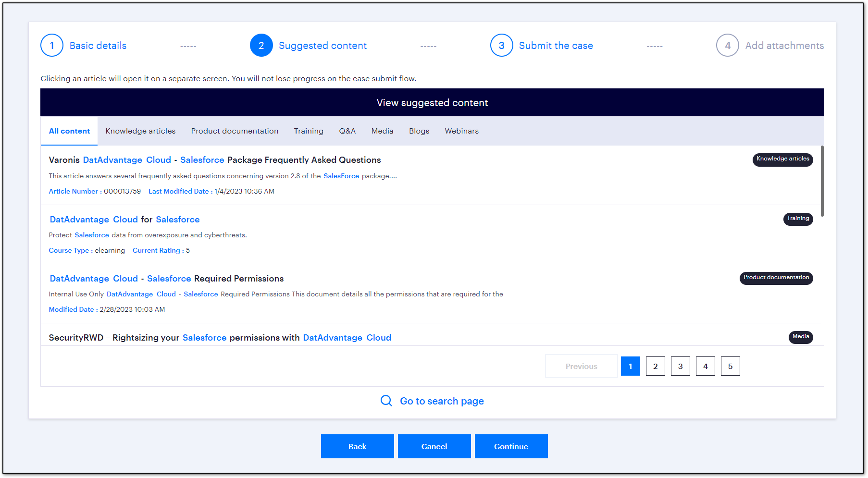The image size is (868, 478).
Task: Click the 'This article answers several frequently asked questions' description
Action: coord(223,176)
